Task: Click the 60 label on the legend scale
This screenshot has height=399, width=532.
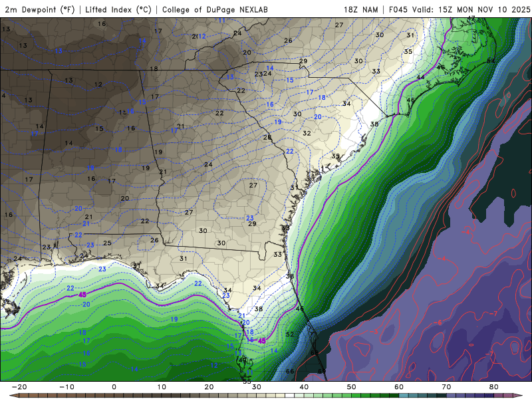Action: point(399,387)
